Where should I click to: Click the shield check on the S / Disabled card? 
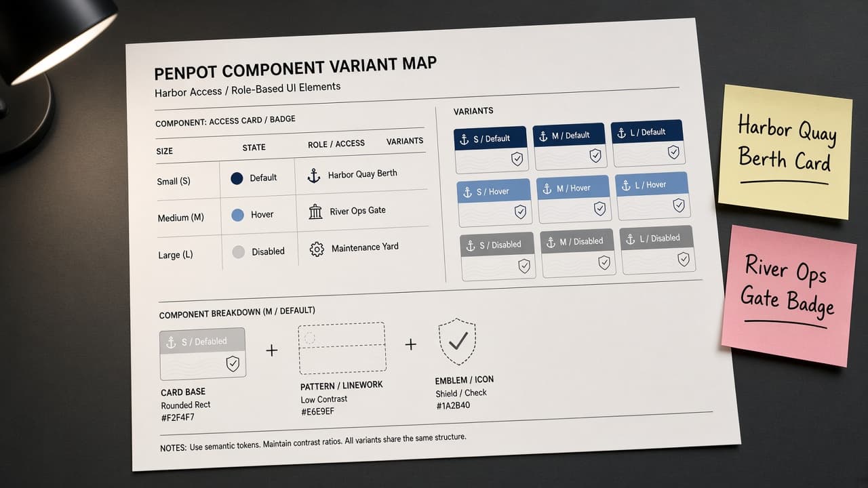tap(524, 266)
